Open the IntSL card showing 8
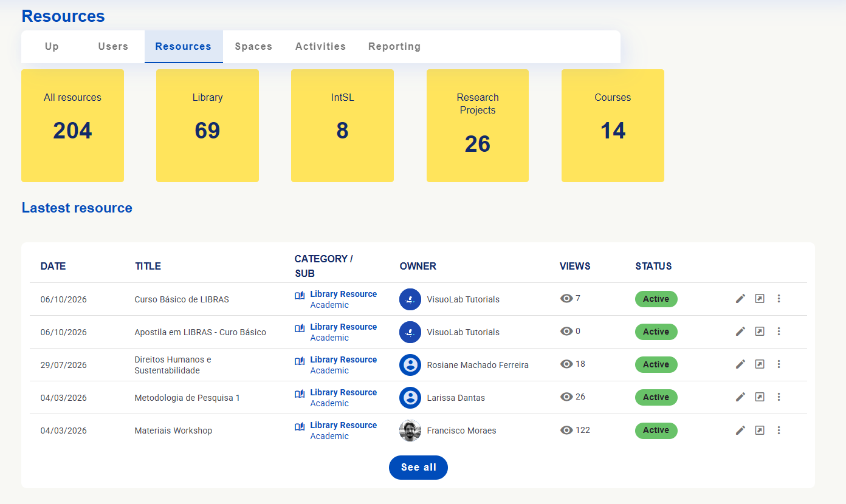Viewport: 846px width, 504px height. coord(342,126)
